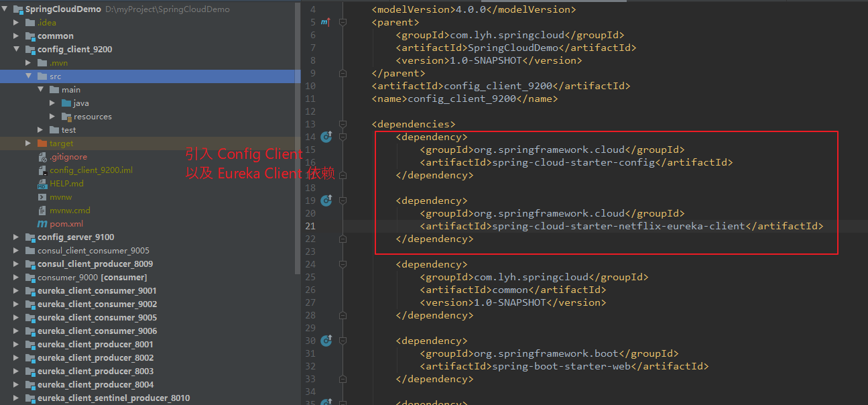Screen dimensions: 868x405
Task: Click dependency gutter icon on line 30
Action: (326, 341)
